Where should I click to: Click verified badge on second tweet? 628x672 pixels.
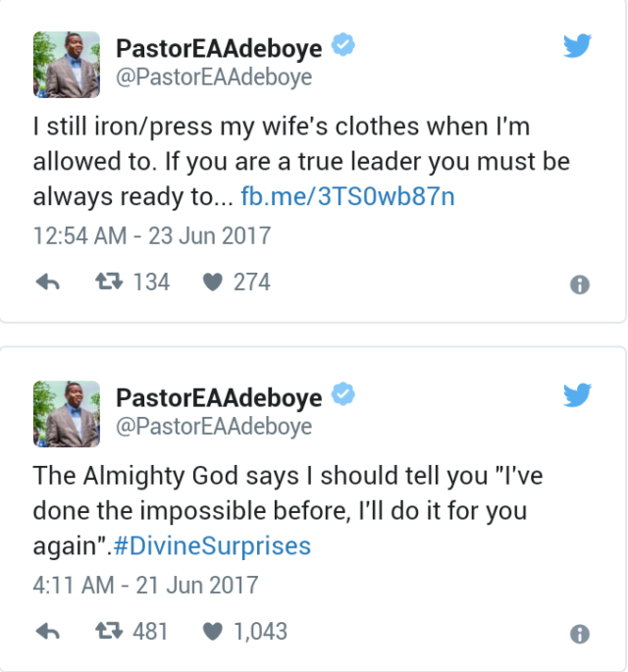click(342, 395)
